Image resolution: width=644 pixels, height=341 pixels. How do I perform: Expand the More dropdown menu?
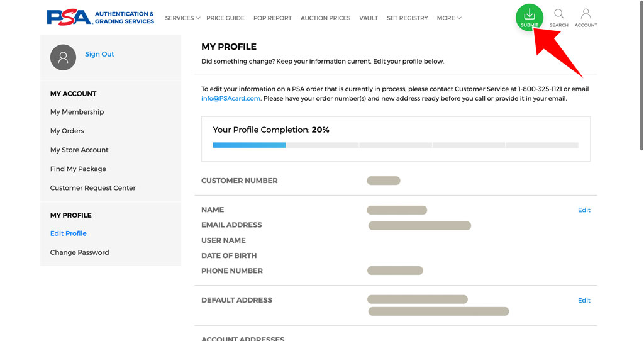(449, 18)
